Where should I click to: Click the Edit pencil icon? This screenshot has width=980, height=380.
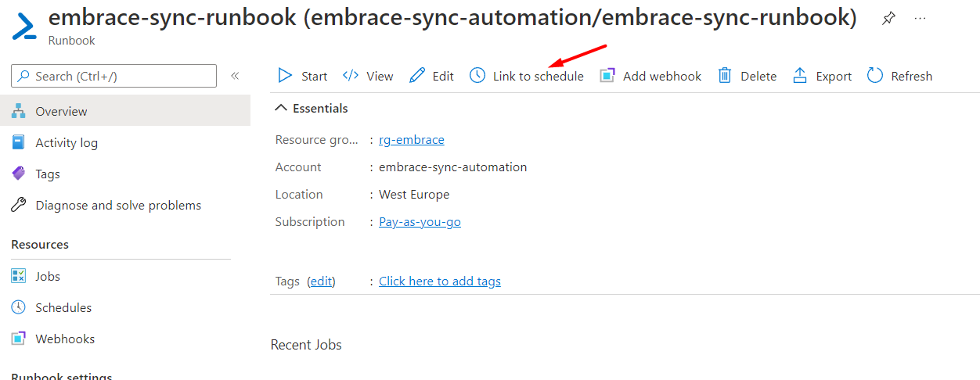pos(417,76)
